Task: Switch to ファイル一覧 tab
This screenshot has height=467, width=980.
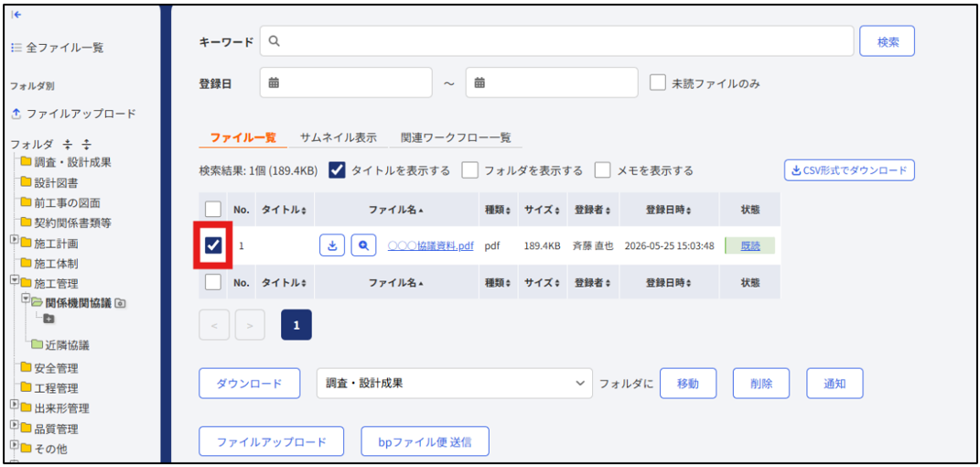Action: (243, 137)
